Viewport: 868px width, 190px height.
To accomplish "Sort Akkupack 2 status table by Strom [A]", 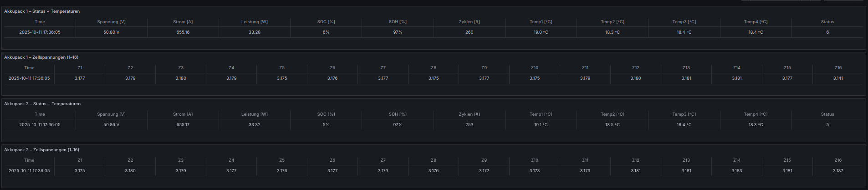I will [x=183, y=114].
